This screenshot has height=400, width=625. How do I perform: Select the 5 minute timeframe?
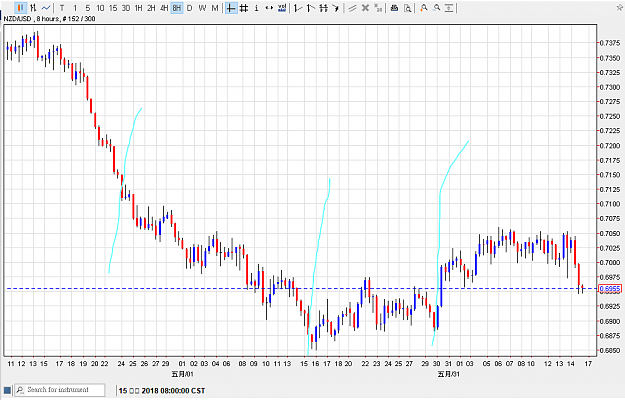coord(88,8)
